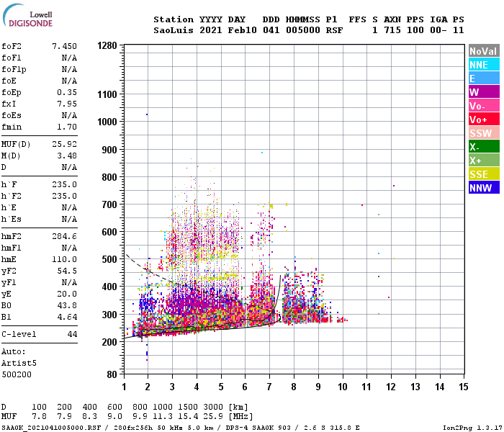The width and height of the screenshot is (504, 432).
Task: Click the C-level value 44
Action: [72, 334]
